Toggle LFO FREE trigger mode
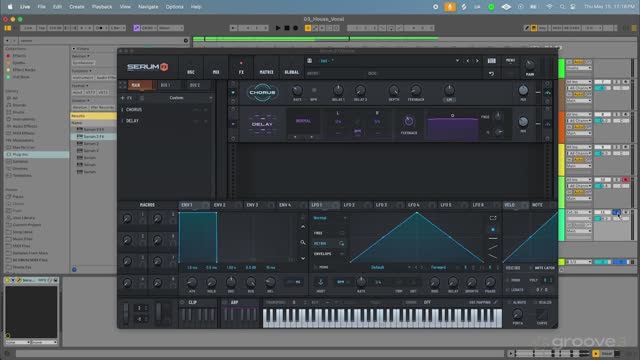Screen dimensions: 640x360 click(329, 233)
